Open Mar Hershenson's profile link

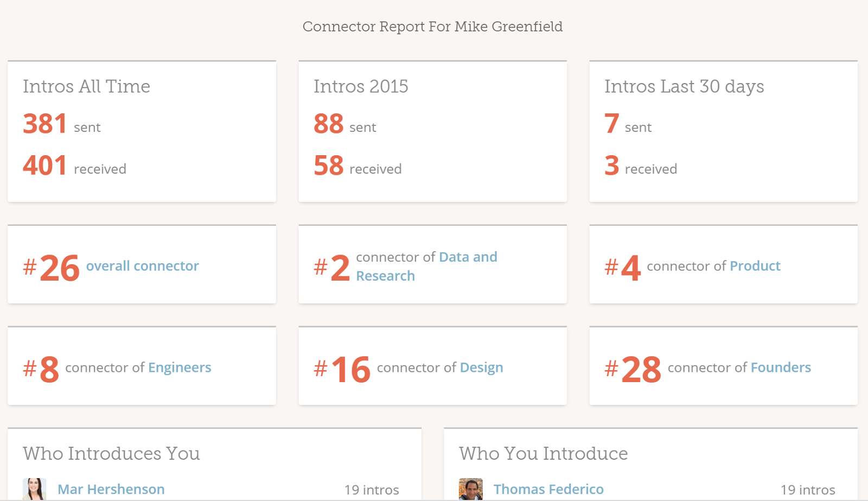(x=111, y=490)
